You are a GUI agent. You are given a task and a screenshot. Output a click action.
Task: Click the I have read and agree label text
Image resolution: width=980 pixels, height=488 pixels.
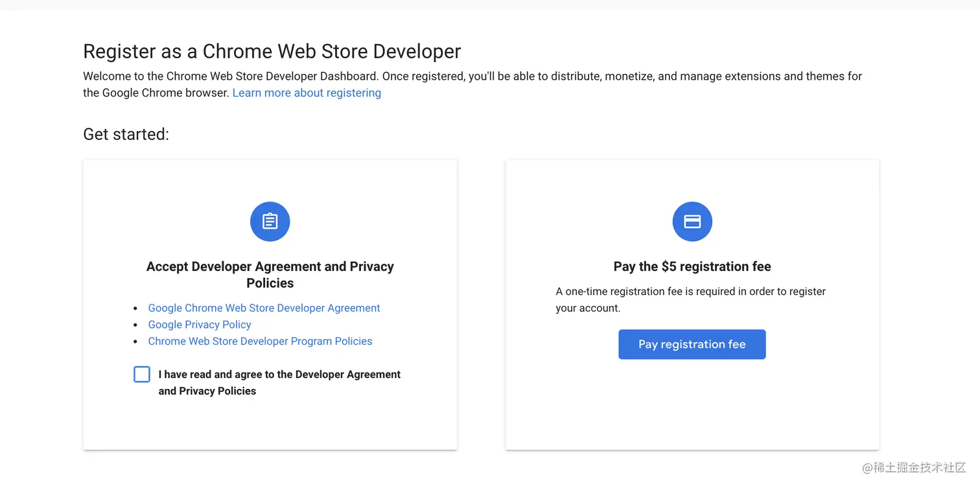coord(279,382)
